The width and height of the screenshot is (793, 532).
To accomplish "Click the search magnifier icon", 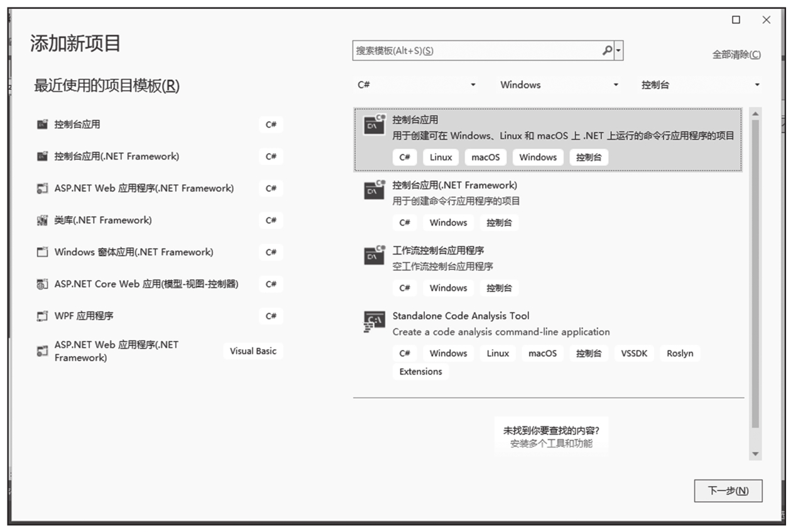I will coord(607,51).
